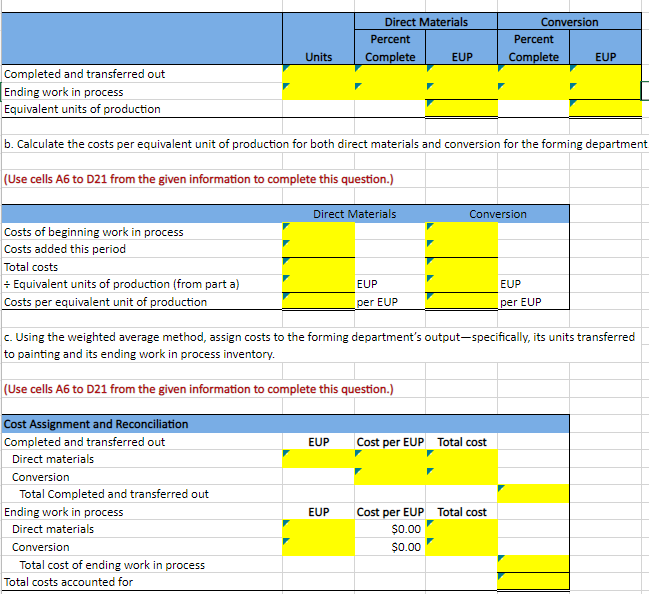Click Total cost for Ending WIP Conversion
Screen dimensions: 649x594
tap(462, 546)
